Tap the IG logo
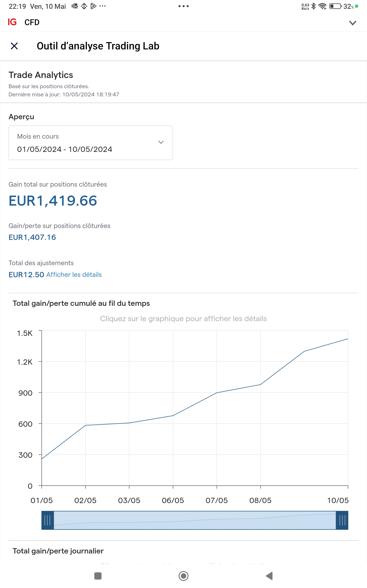367x588 pixels. (x=12, y=22)
